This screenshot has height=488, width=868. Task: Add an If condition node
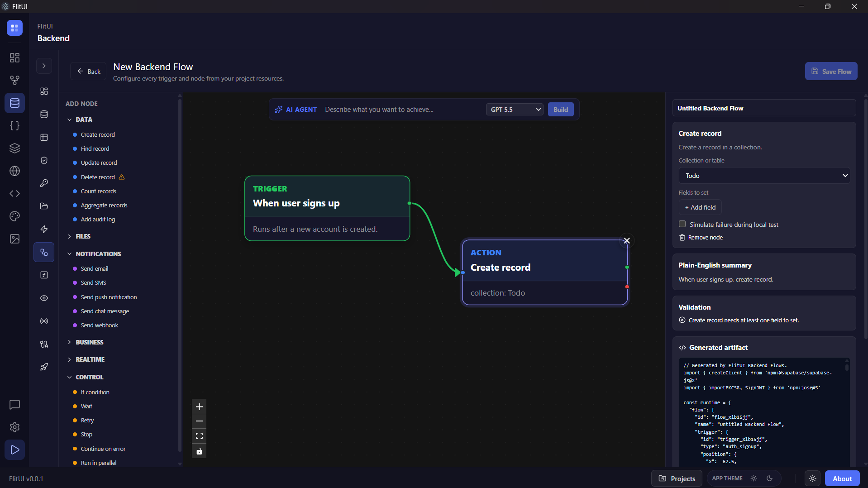(95, 392)
